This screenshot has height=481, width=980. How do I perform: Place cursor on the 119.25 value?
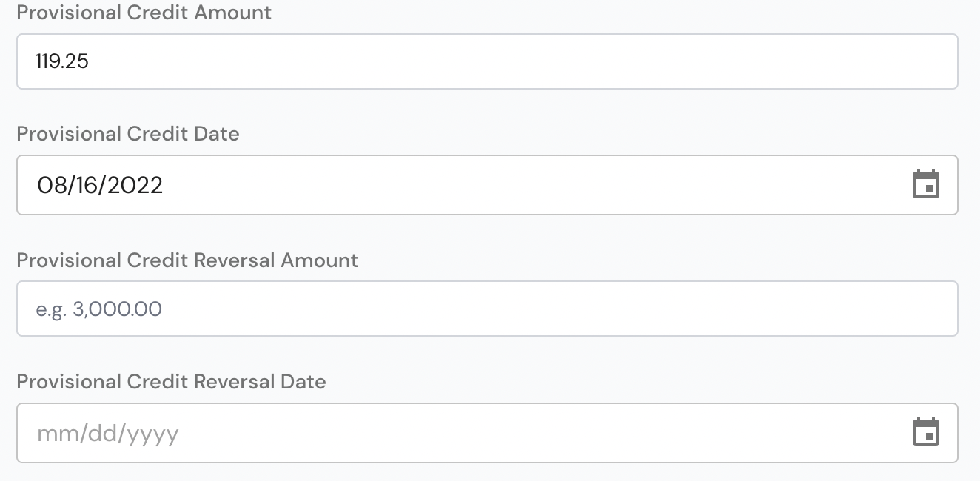(62, 61)
